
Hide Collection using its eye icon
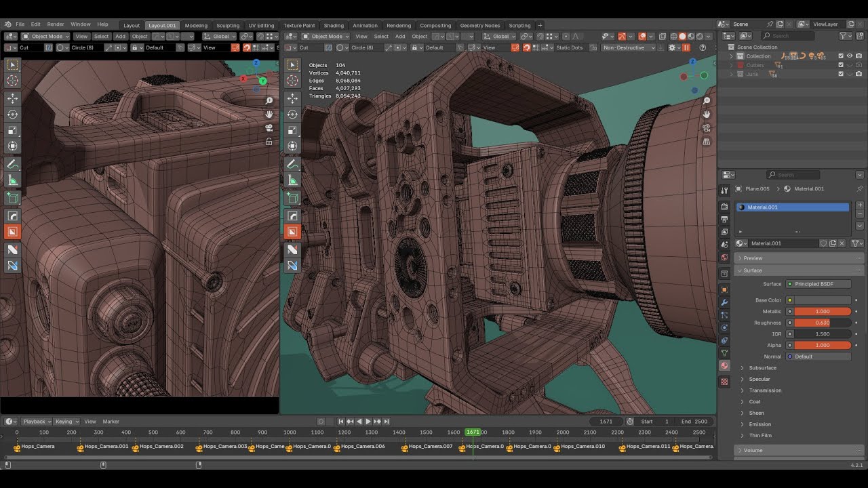pyautogui.click(x=850, y=56)
